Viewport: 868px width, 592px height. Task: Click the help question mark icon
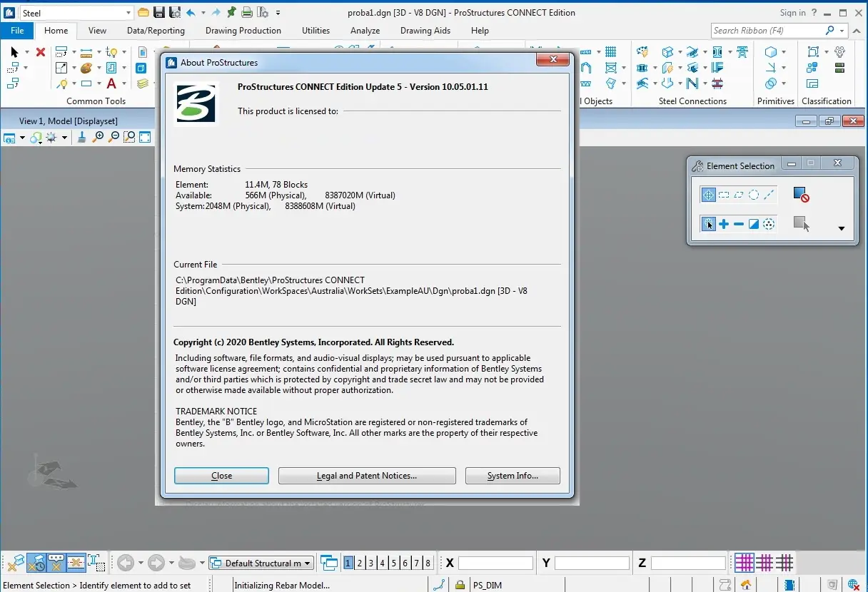pyautogui.click(x=814, y=13)
